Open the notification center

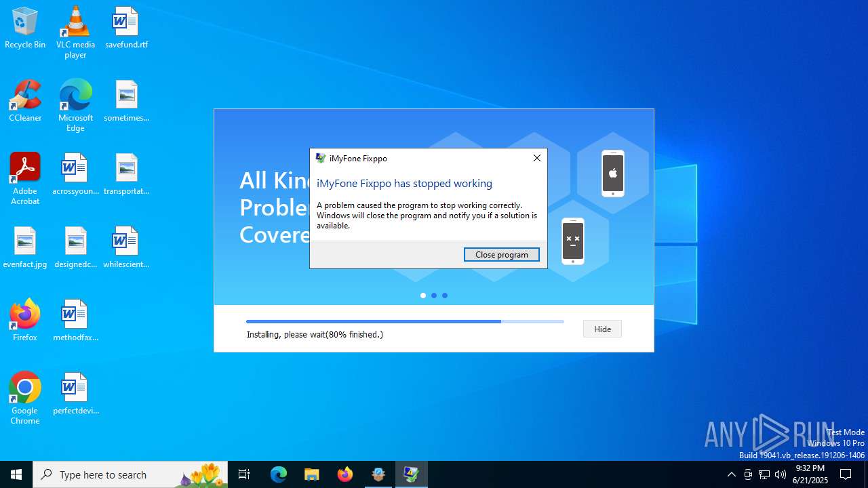846,474
